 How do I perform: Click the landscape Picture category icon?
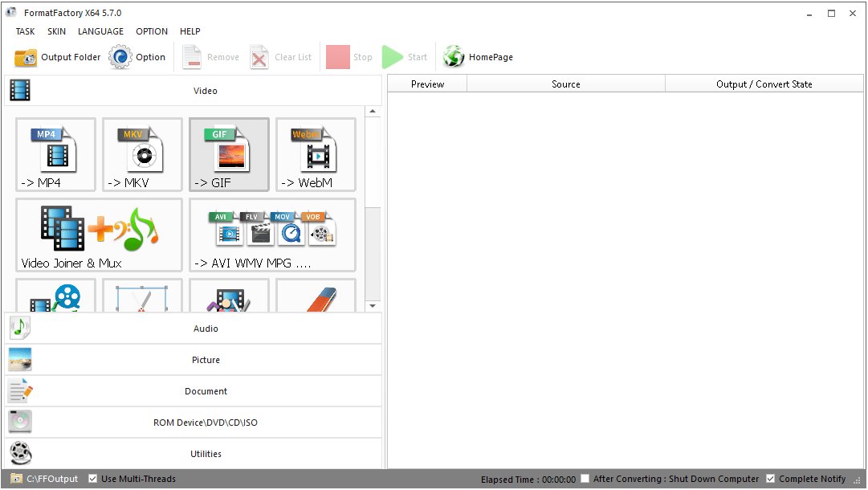coord(20,359)
